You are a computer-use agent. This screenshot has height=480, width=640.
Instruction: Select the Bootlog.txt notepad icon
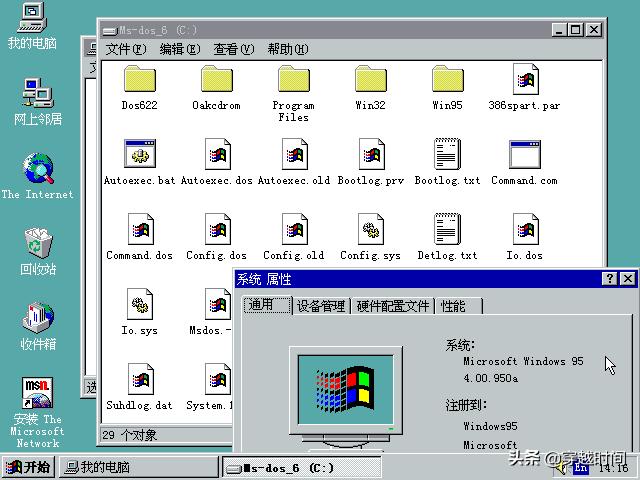(x=448, y=154)
